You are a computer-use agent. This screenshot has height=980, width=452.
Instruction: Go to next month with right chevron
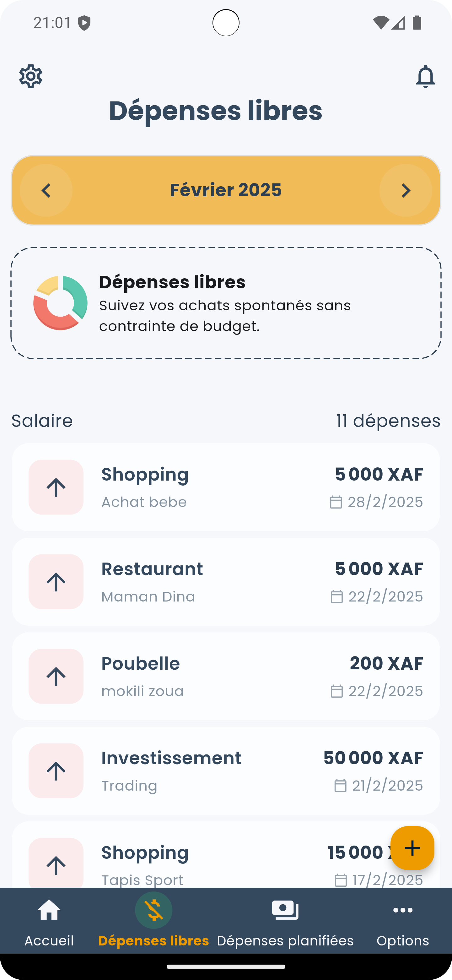click(x=406, y=190)
